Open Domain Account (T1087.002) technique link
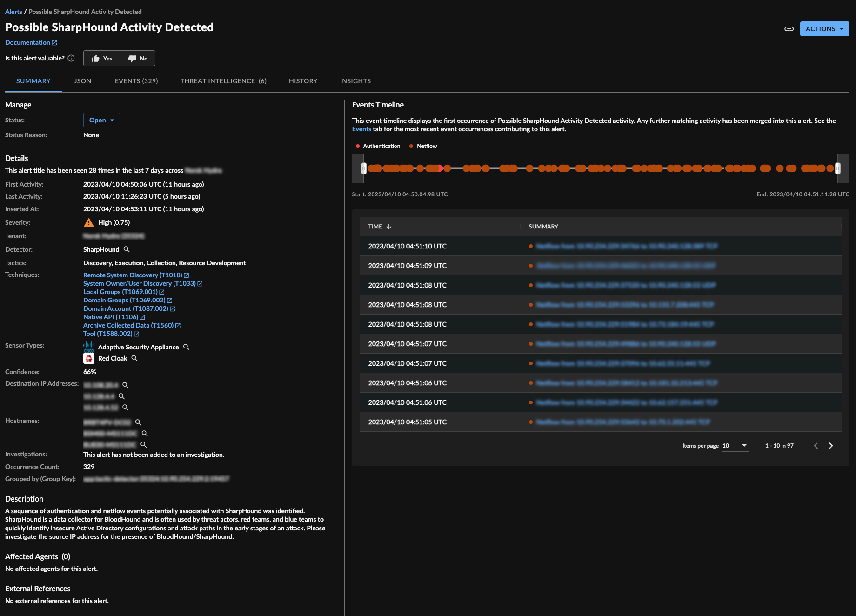856x616 pixels. point(126,308)
